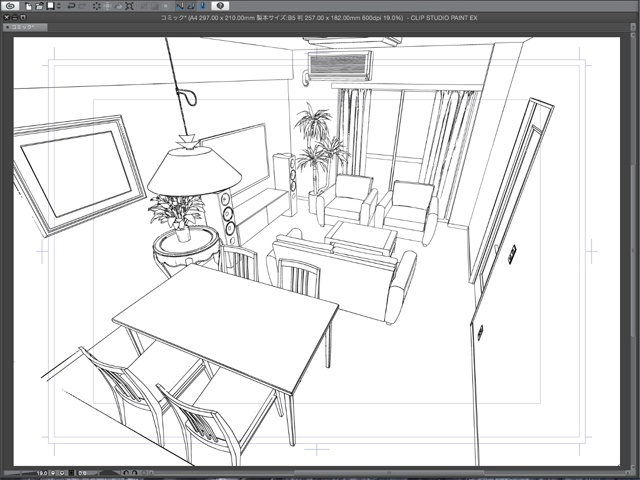This screenshot has width=640, height=480.
Task: Click the vertical canvas scrollbar
Action: (632, 251)
